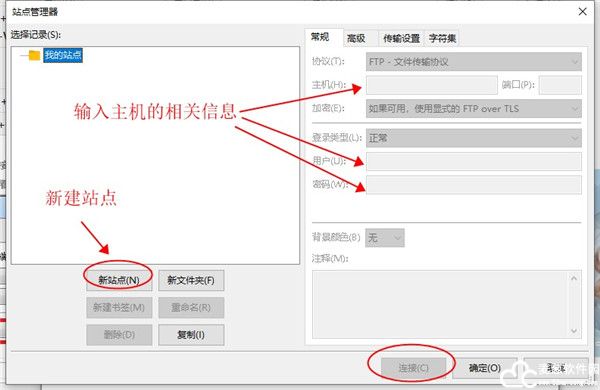Click the 复制(I) button
600x390 pixels.
coord(191,335)
